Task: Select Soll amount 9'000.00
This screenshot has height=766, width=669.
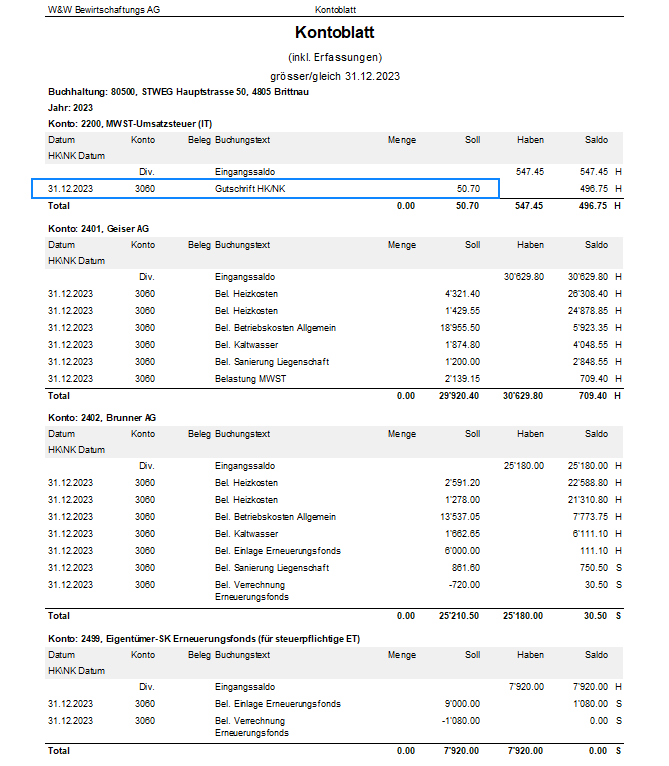Action: (462, 704)
